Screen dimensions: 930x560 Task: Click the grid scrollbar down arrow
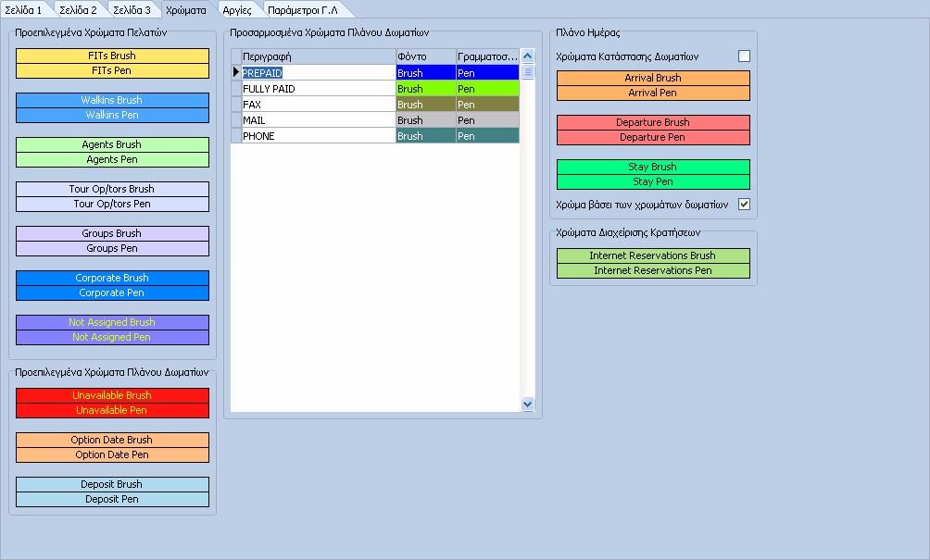[527, 404]
